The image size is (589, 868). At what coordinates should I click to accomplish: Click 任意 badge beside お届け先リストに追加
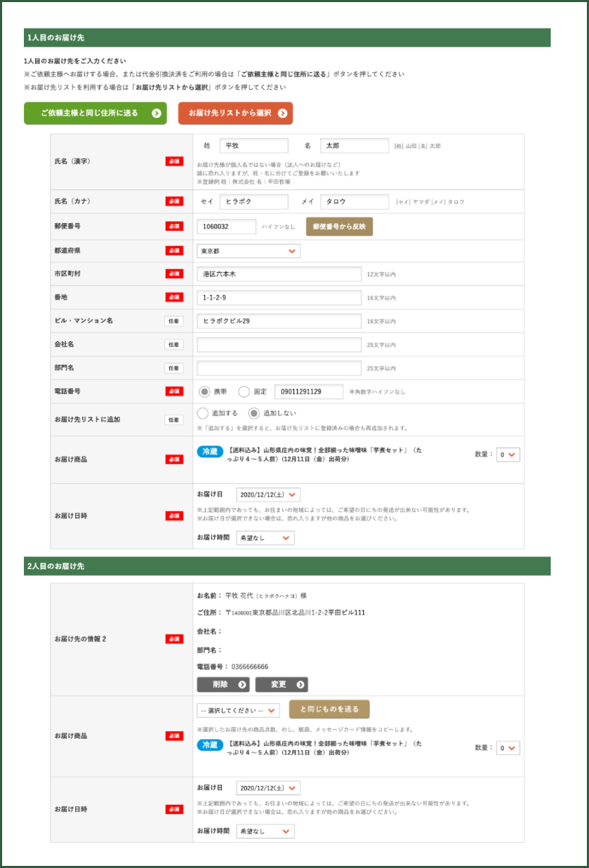coord(174,420)
